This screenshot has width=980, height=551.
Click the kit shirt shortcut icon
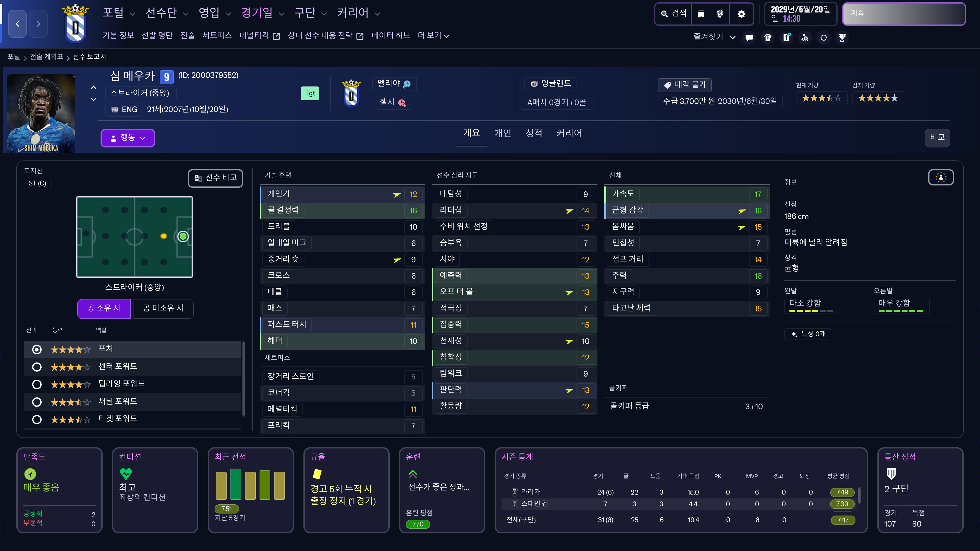(x=767, y=38)
